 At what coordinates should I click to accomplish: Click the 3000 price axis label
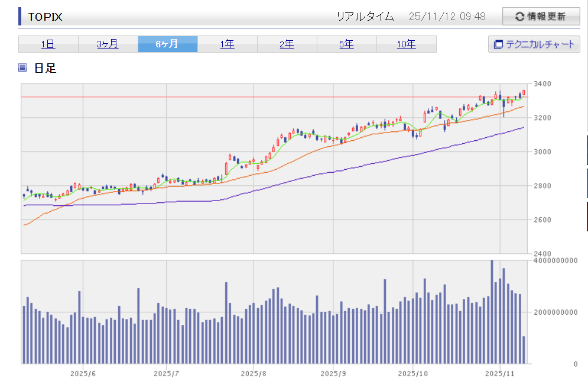(542, 151)
